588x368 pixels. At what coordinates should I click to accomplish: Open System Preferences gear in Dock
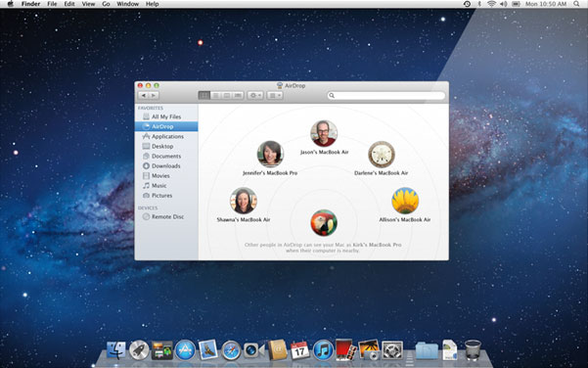392,350
